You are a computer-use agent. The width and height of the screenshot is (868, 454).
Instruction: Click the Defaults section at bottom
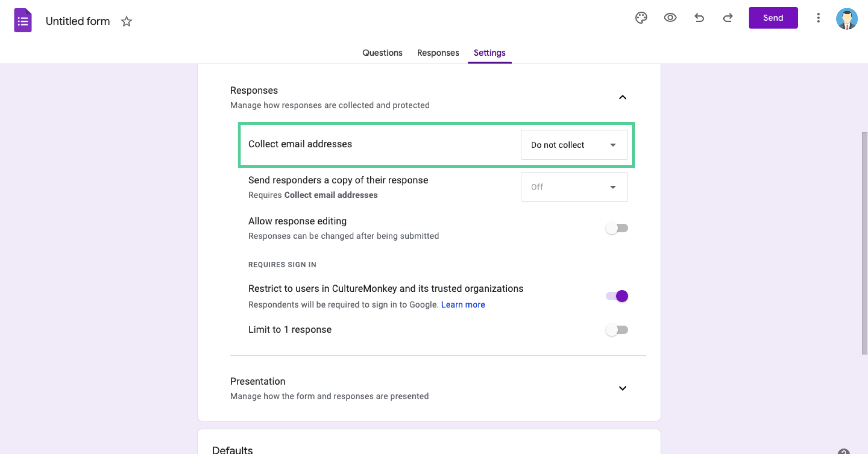click(233, 449)
